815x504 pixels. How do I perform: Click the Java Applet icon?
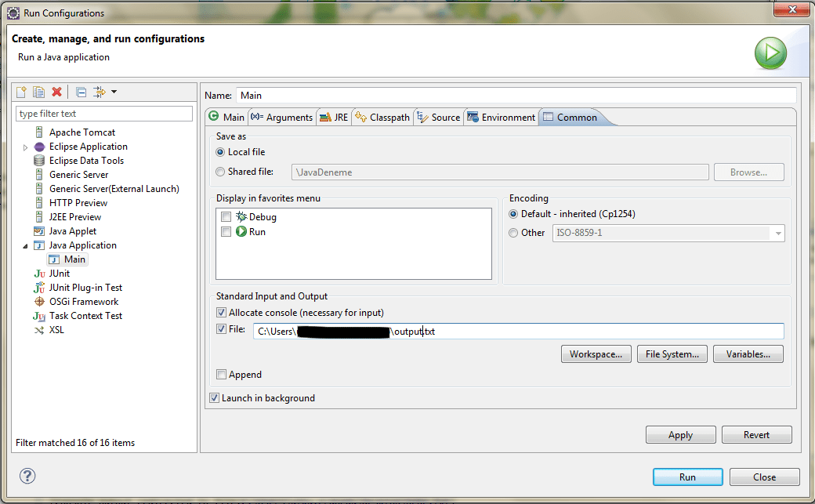(x=39, y=231)
